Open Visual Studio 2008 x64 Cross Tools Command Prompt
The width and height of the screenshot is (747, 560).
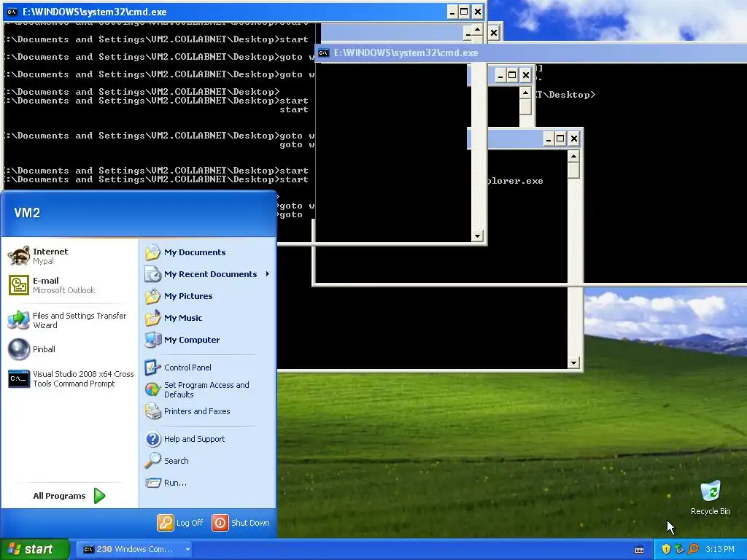(69, 378)
